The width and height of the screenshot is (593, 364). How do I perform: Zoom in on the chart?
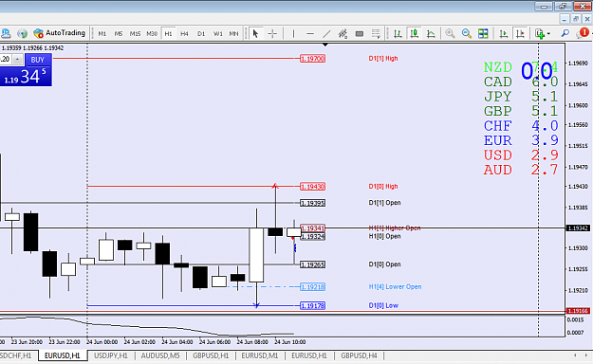450,33
